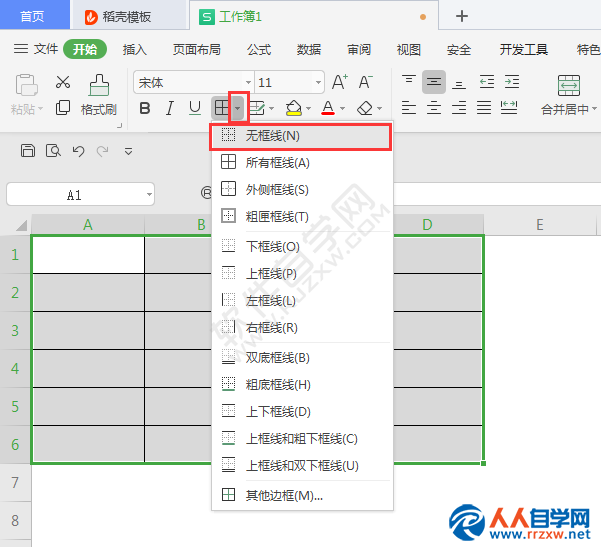Click the Redo arrow
The height and width of the screenshot is (547, 601).
pyautogui.click(x=103, y=151)
